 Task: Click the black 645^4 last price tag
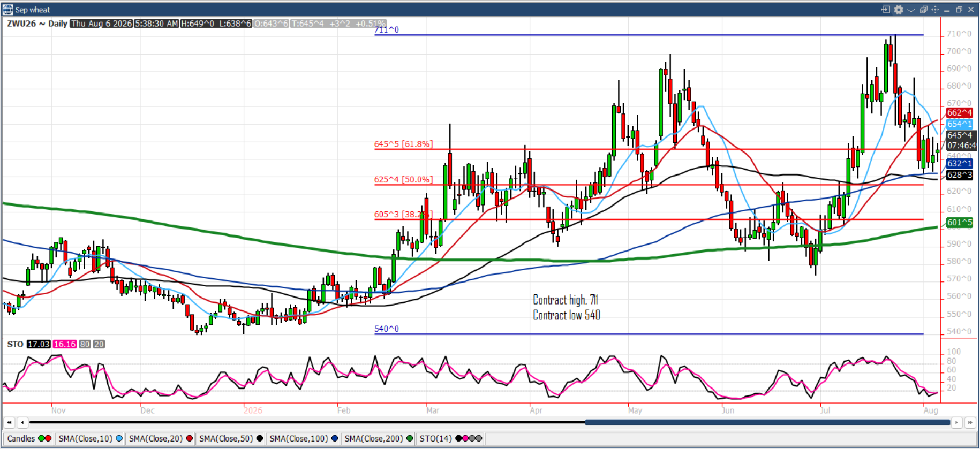pos(960,135)
